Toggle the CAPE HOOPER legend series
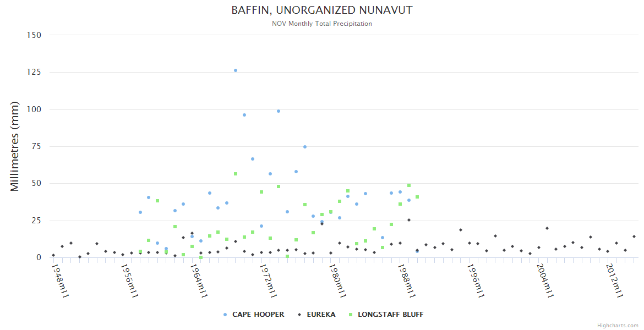 coord(253,315)
